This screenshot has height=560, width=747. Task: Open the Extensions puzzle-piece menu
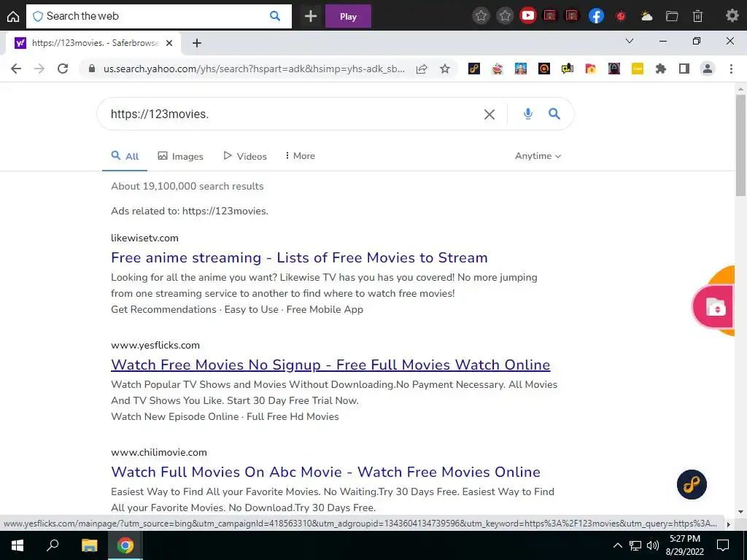point(661,69)
